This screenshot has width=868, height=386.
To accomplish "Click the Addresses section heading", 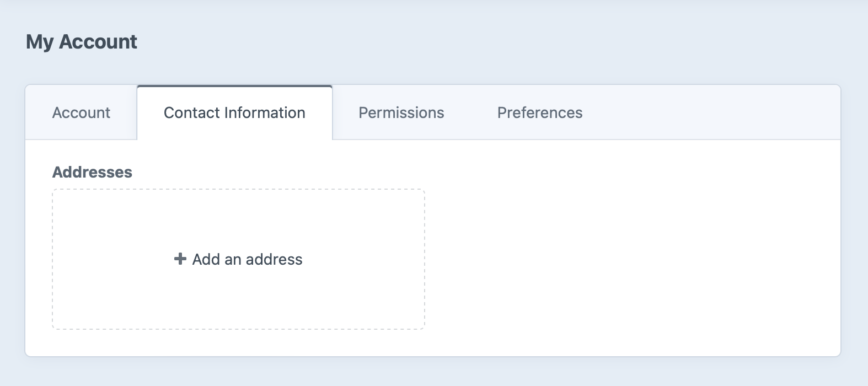I will [x=92, y=171].
